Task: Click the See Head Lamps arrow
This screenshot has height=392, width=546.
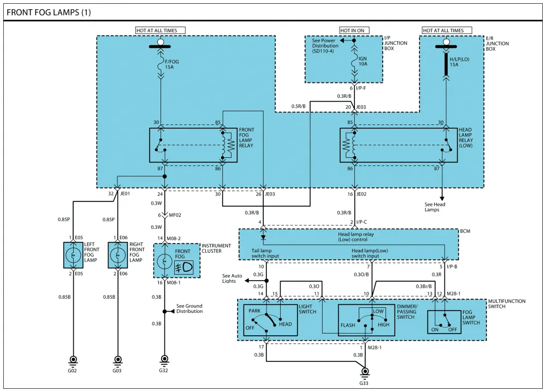Action: (442, 198)
